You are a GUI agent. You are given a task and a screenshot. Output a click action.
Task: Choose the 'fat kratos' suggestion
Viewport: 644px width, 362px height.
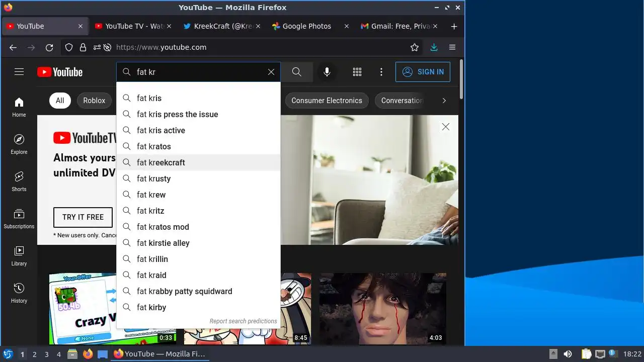[x=198, y=146]
